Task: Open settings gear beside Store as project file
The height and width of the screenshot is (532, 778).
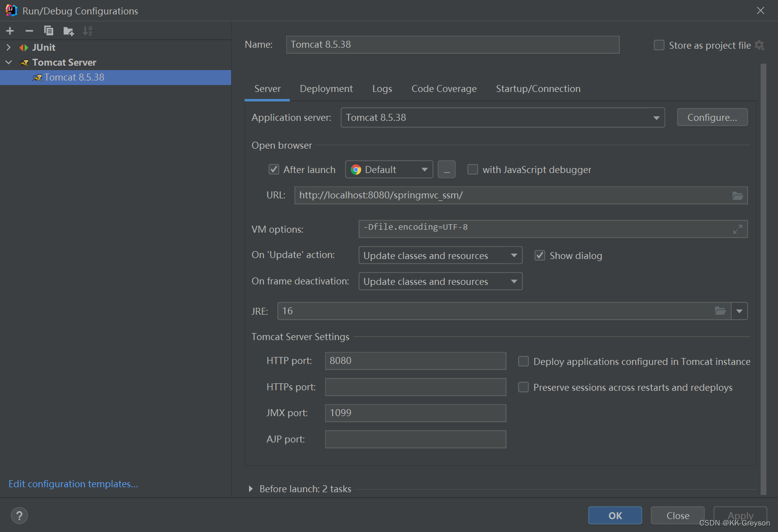Action: coord(759,45)
